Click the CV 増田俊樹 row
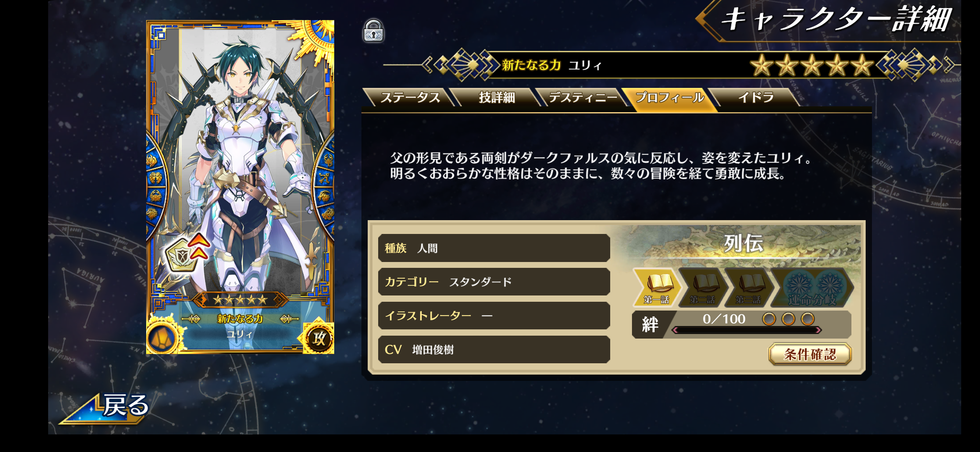Screen dimensions: 980x452 tap(494, 350)
